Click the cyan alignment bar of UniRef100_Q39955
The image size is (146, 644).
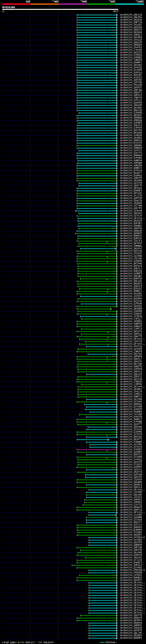(x=98, y=113)
